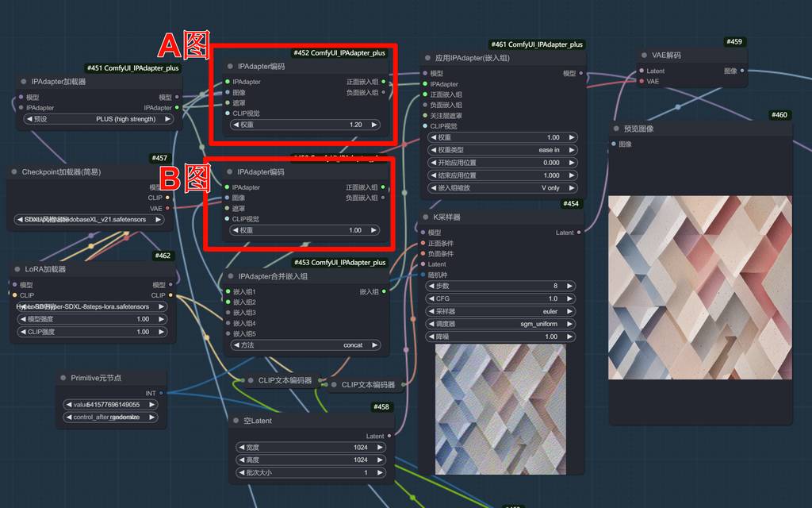This screenshot has height=508, width=812.
Task: Increase 宽度 in 空Latent with right arrow
Action: coord(381,447)
